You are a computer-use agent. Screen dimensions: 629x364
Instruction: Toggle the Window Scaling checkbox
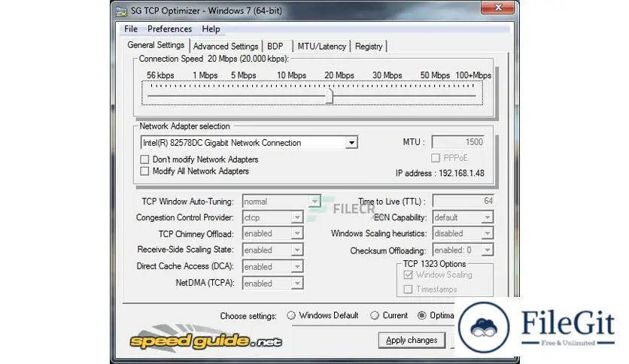coord(408,275)
